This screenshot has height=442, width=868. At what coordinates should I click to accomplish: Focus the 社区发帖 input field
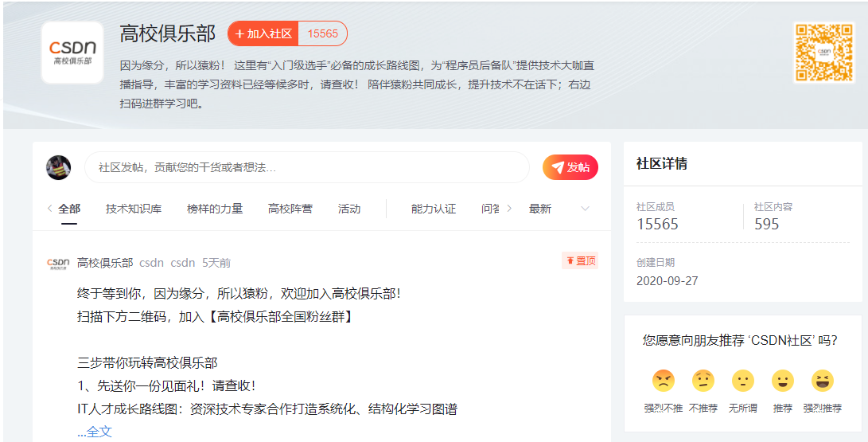click(x=306, y=167)
